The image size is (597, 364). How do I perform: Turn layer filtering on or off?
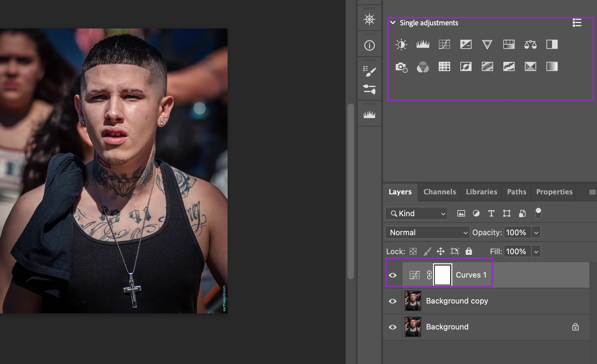538,213
